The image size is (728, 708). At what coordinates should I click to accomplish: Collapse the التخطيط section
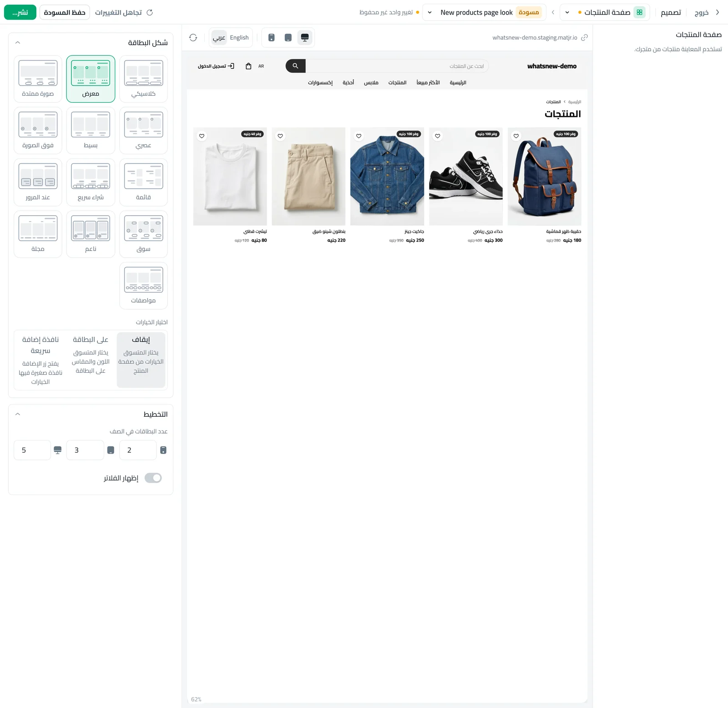pyautogui.click(x=18, y=414)
